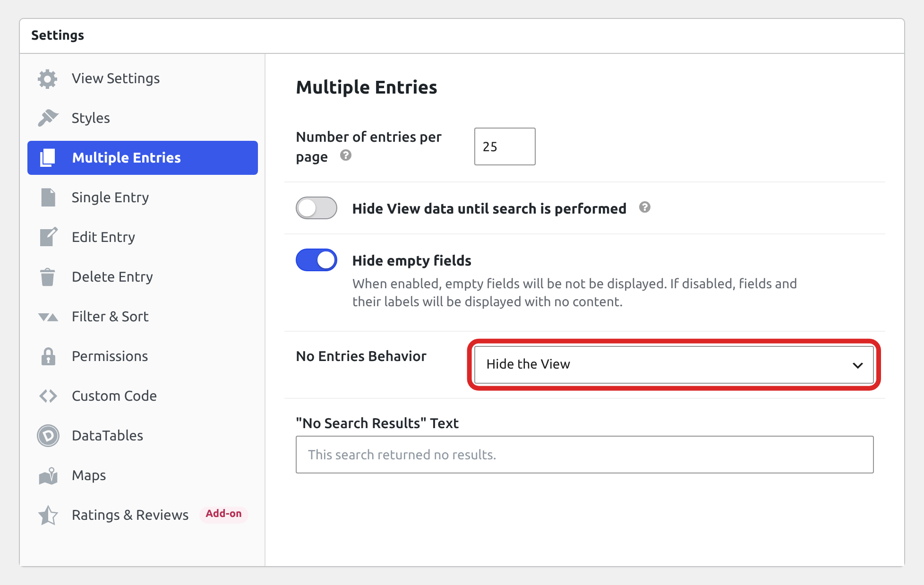Switch to Filter & Sort settings
The image size is (924, 585).
click(x=143, y=317)
